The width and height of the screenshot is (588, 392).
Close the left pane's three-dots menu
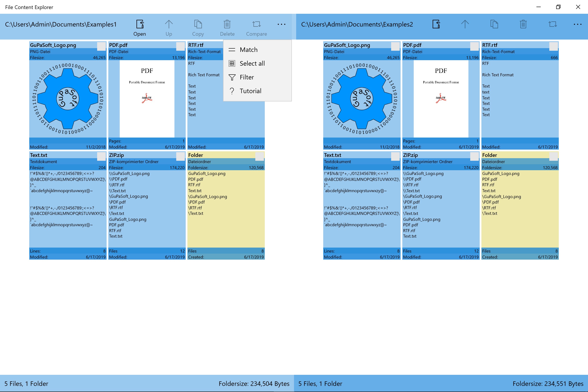(281, 24)
